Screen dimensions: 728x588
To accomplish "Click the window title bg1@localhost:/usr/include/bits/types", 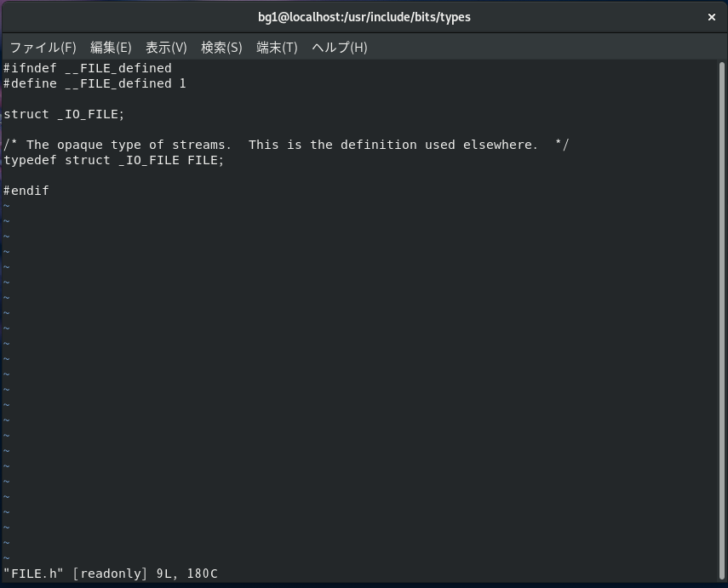I will [364, 17].
